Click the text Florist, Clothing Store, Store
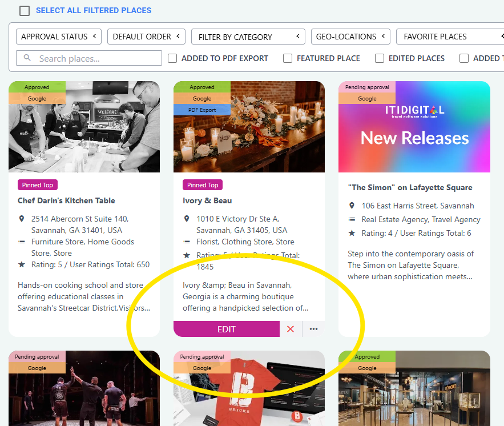This screenshot has width=504, height=426. [245, 242]
